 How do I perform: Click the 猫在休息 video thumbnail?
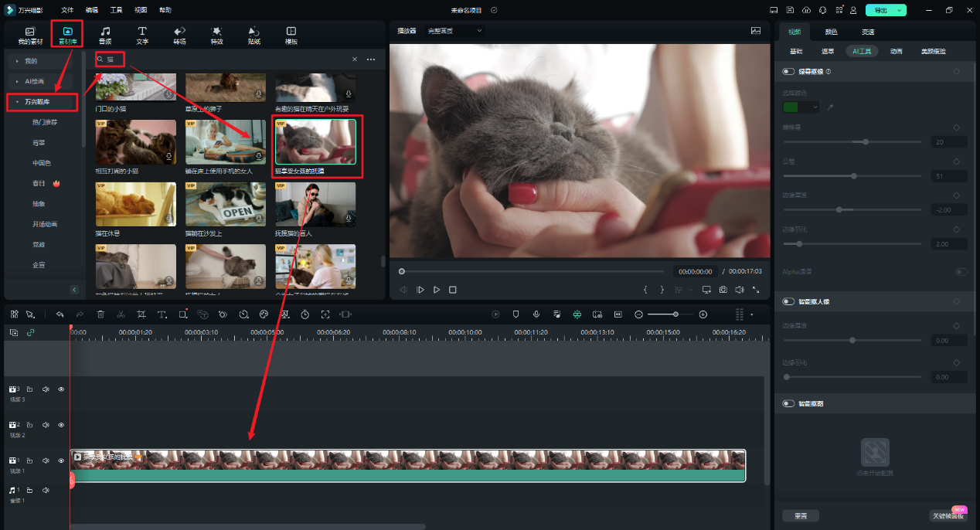point(135,204)
